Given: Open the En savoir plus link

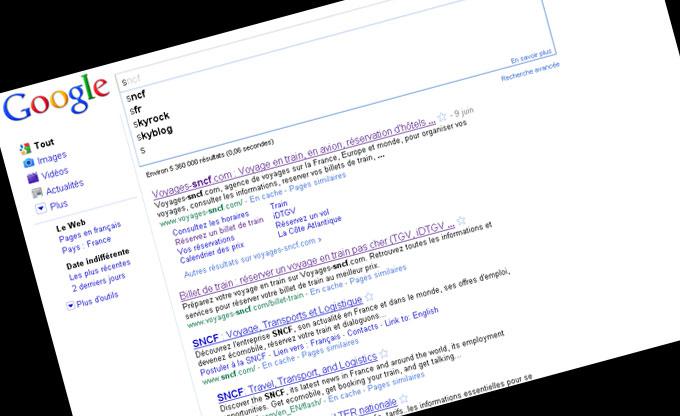Looking at the screenshot, I should click(x=531, y=56).
